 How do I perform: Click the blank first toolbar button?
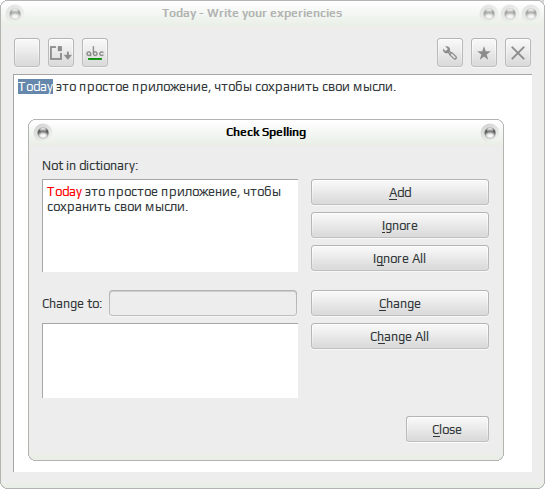pyautogui.click(x=27, y=52)
